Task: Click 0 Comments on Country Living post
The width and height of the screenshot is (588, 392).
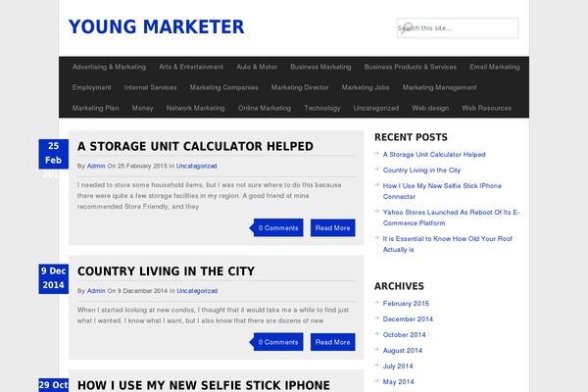Action: click(278, 342)
